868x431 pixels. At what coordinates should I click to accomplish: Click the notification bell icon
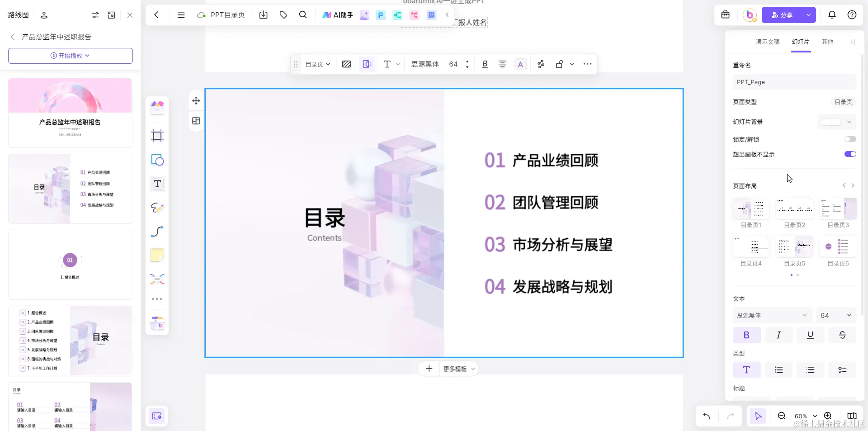click(832, 15)
